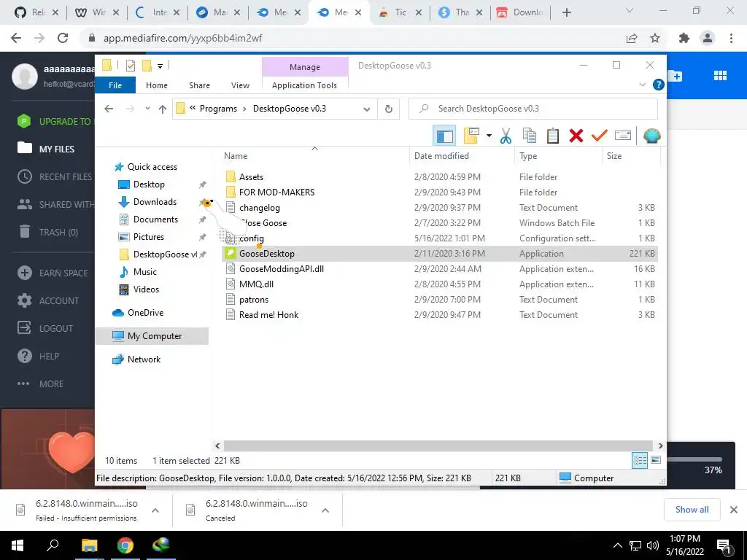The height and width of the screenshot is (560, 747).
Task: Open recent locations dropdown arrow
Action: [147, 109]
